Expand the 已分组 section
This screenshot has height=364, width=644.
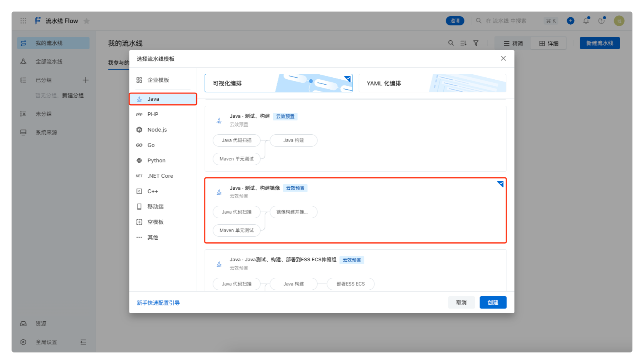[44, 80]
